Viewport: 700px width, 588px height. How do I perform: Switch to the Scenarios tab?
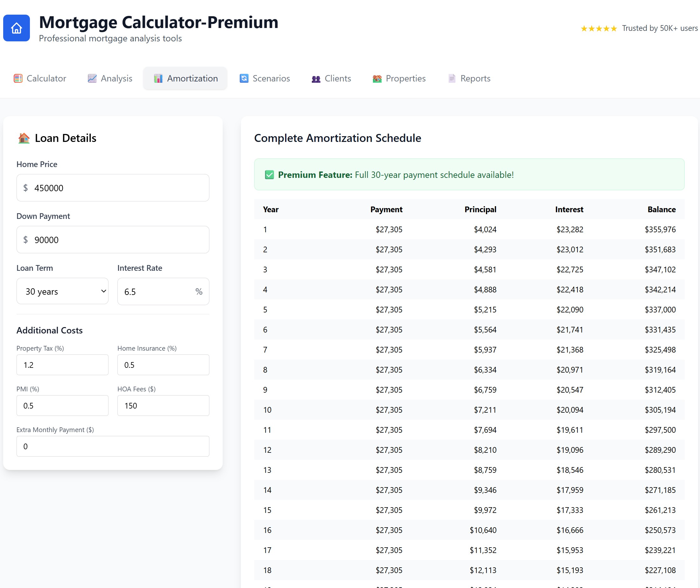click(x=265, y=78)
